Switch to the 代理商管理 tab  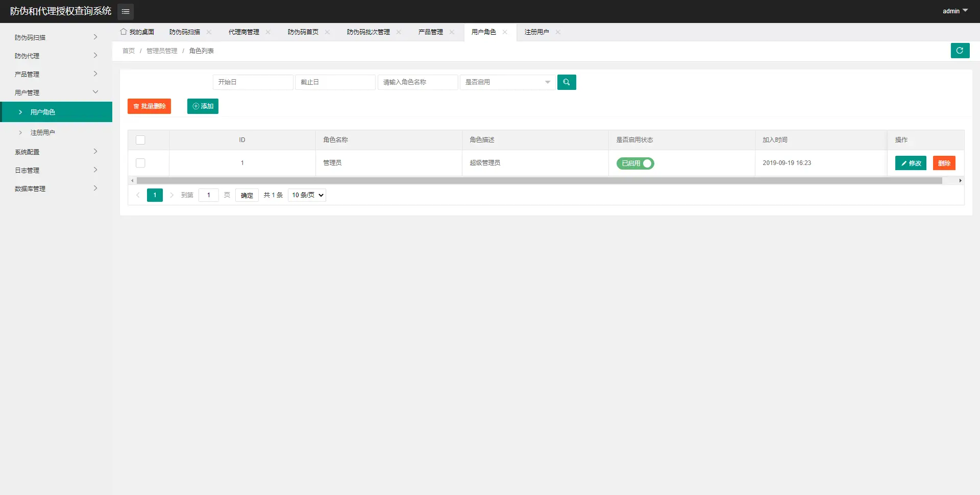244,32
